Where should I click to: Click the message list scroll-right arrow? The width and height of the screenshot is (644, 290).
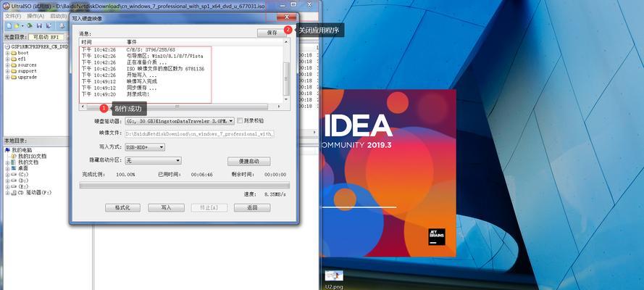[279, 107]
